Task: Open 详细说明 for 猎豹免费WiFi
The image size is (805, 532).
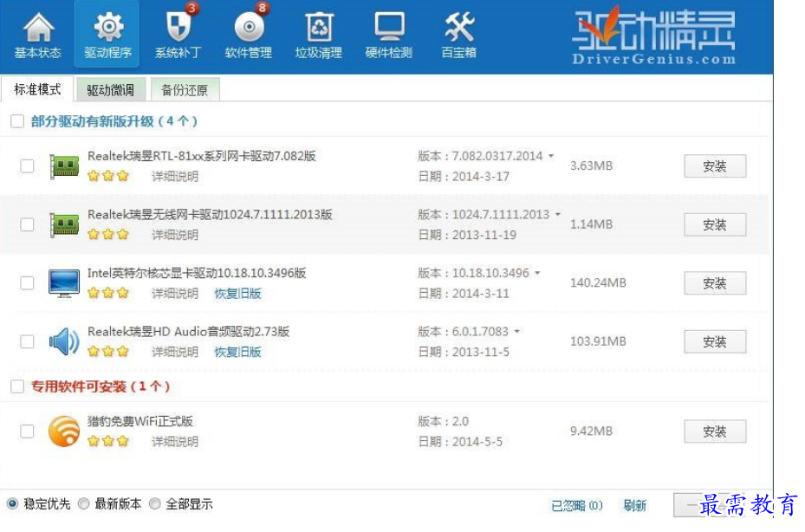Action: (x=174, y=442)
